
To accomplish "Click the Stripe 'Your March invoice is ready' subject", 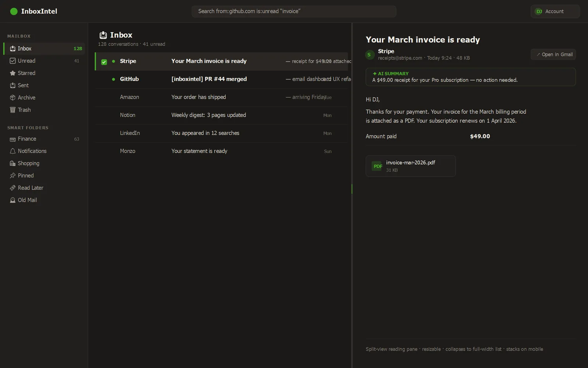I will (x=209, y=61).
